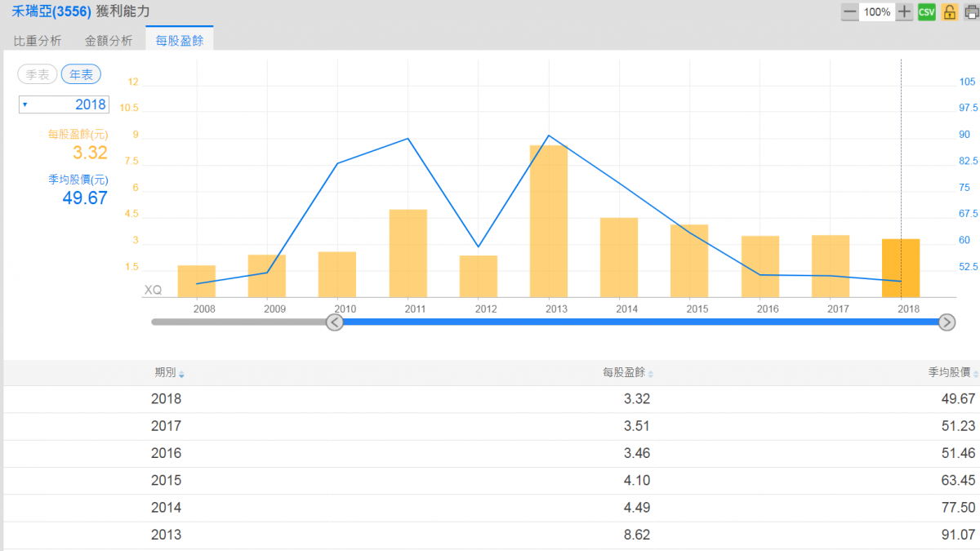Click the blue range slider track
Viewport: 980px width, 551px height.
pyautogui.click(x=640, y=322)
